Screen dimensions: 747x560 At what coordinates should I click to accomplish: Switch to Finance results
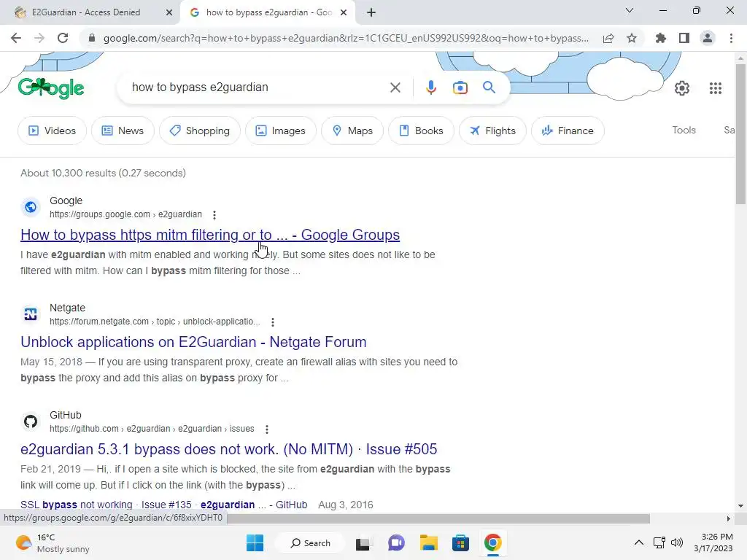(568, 131)
